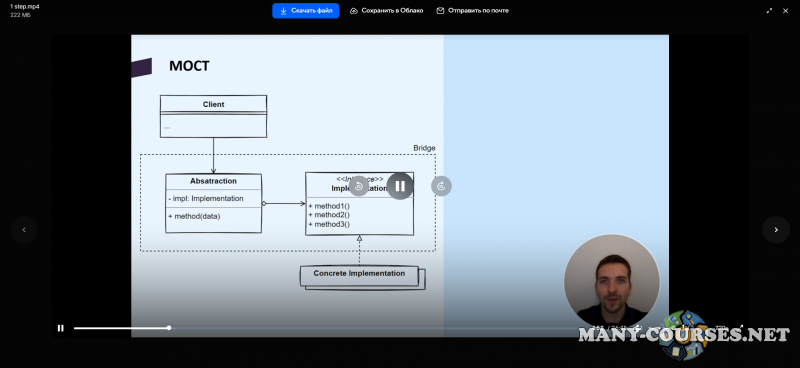Screen dimensions: 800x368
Task: Pause the video with the center button
Action: coord(400,186)
